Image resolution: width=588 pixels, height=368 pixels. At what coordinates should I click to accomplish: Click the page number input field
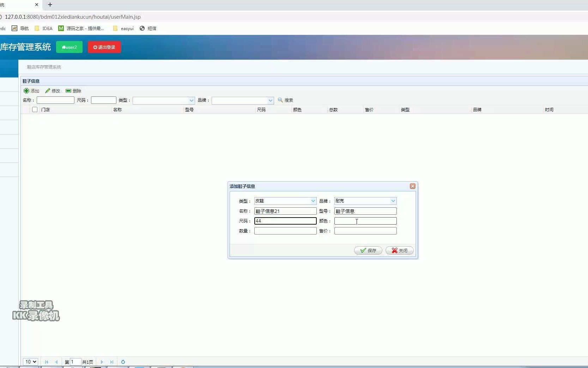click(x=75, y=362)
